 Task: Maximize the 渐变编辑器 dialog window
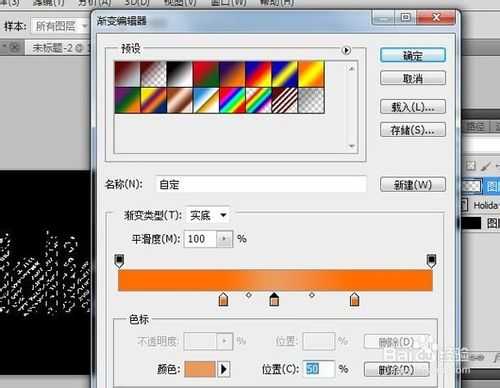(x=406, y=17)
